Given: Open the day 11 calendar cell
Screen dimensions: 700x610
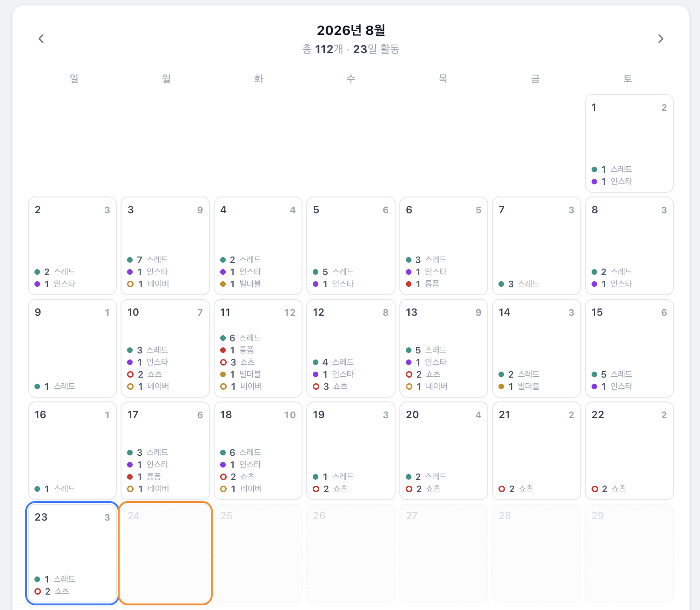Looking at the screenshot, I should coord(258,348).
